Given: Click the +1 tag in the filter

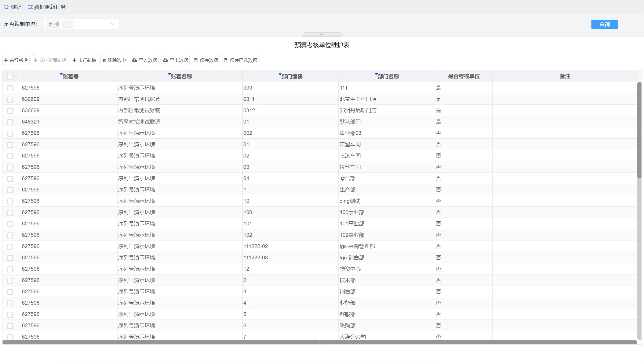Looking at the screenshot, I should click(x=68, y=24).
